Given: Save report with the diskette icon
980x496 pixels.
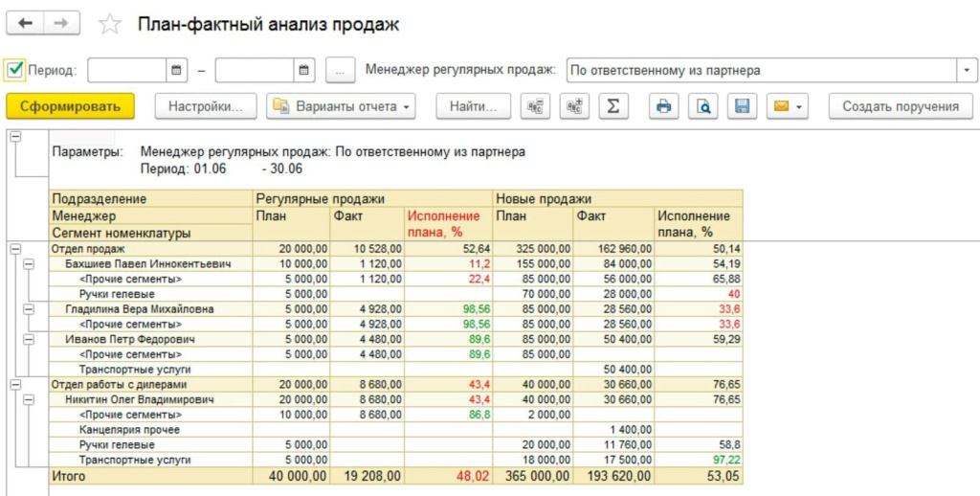Looking at the screenshot, I should click(741, 106).
